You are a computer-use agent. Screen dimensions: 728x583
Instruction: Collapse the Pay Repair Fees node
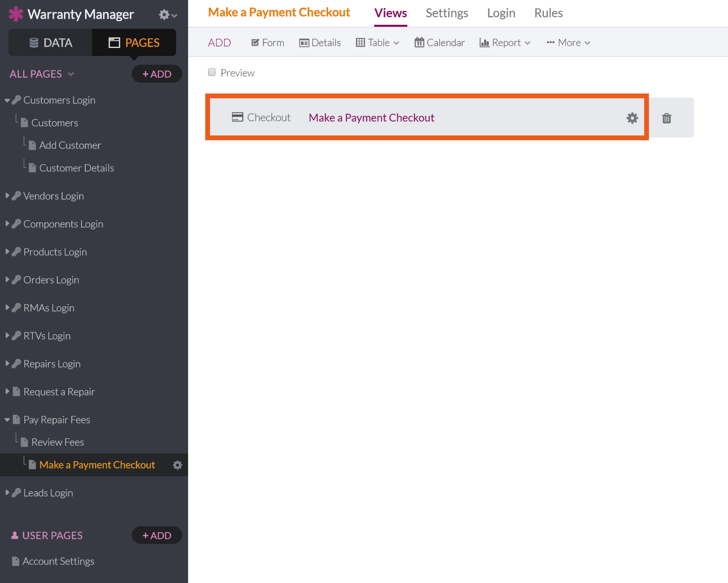click(x=7, y=420)
